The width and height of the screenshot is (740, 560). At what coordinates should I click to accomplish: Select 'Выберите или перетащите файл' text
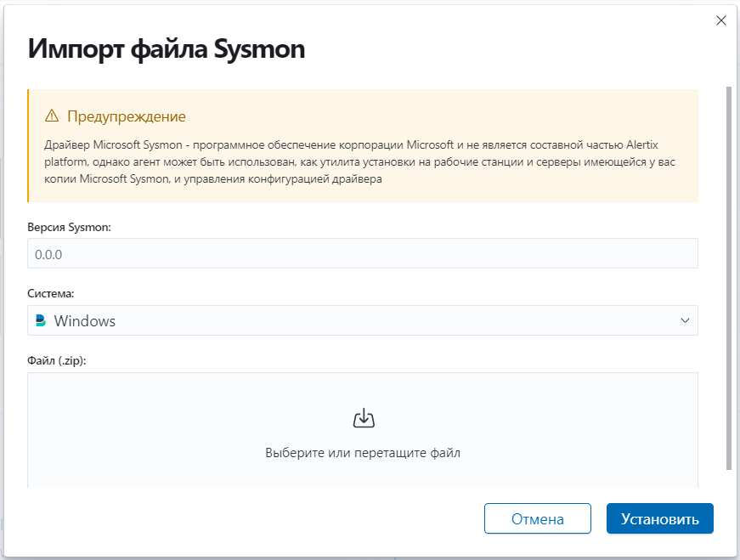(363, 453)
